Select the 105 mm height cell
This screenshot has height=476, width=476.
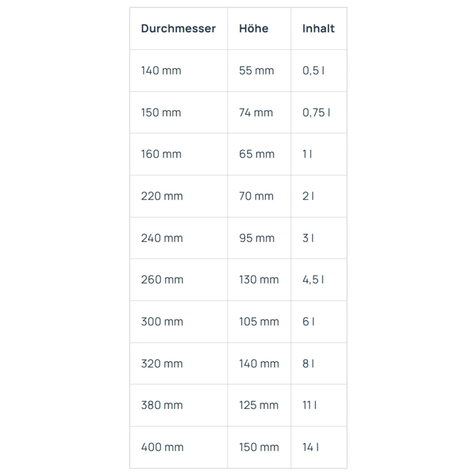259,322
